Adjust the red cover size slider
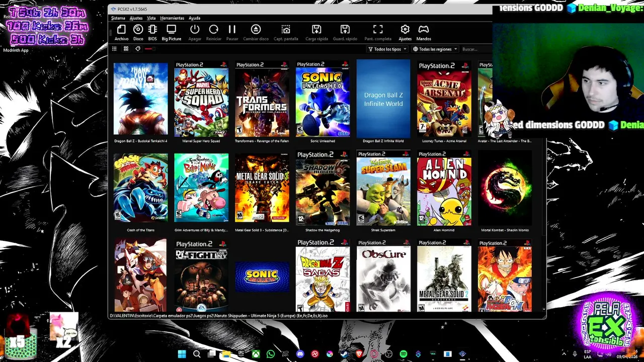The image size is (644, 362). pos(149,49)
